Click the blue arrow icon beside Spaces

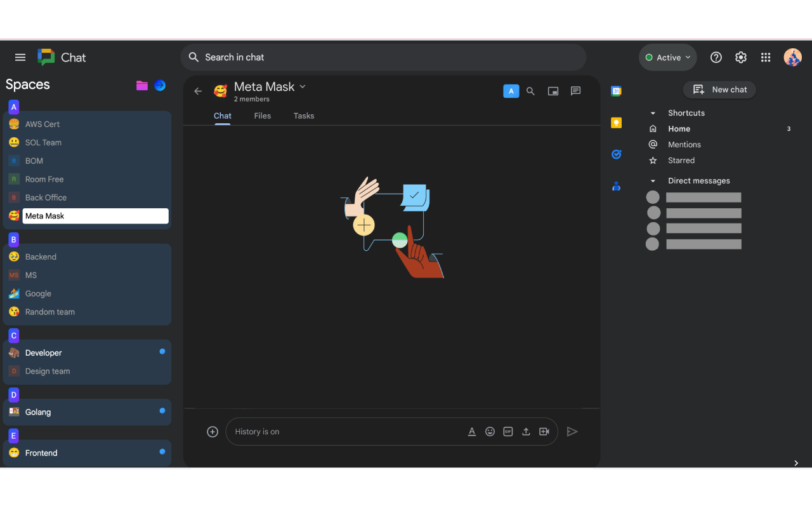(x=160, y=85)
